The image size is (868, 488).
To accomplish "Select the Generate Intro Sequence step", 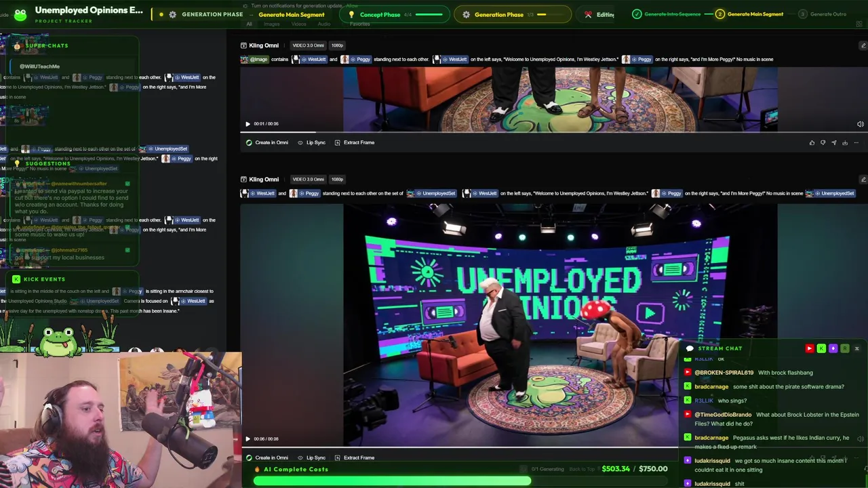I will tap(666, 14).
